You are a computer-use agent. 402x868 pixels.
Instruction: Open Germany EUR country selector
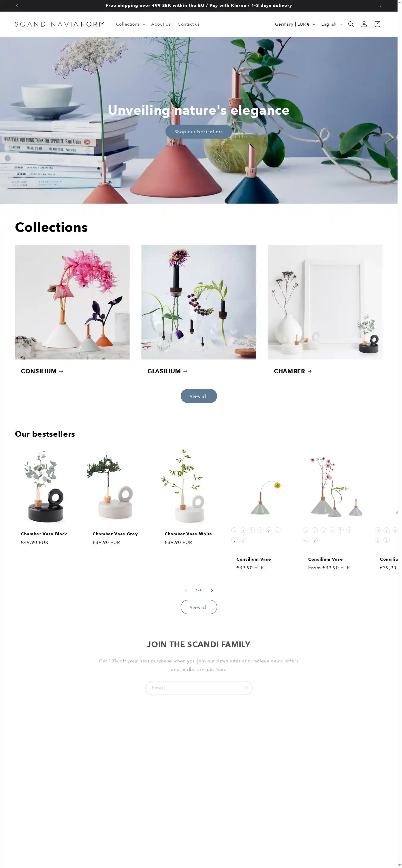pyautogui.click(x=295, y=24)
